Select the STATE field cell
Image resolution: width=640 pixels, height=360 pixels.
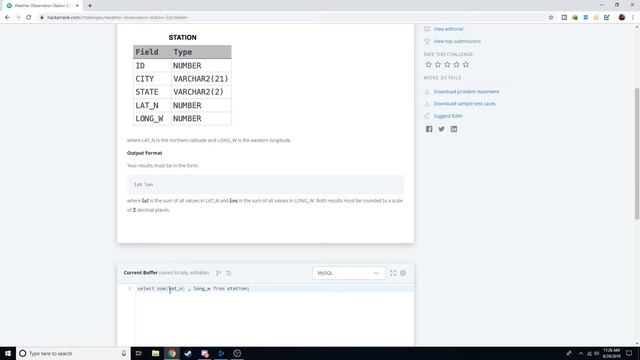(x=152, y=92)
